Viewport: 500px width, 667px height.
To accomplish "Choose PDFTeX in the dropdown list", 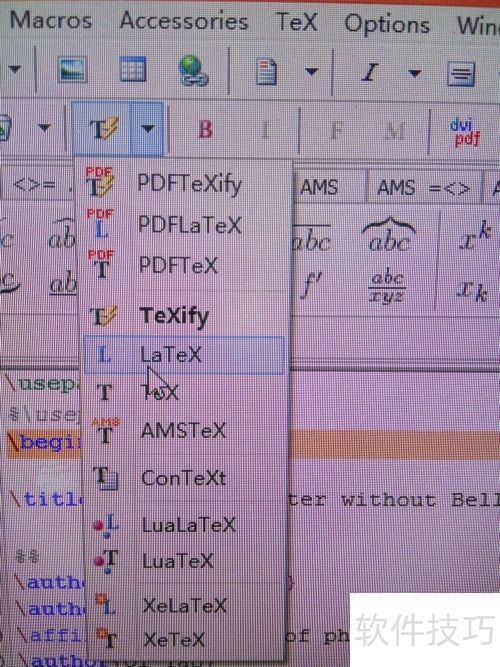I will [183, 265].
